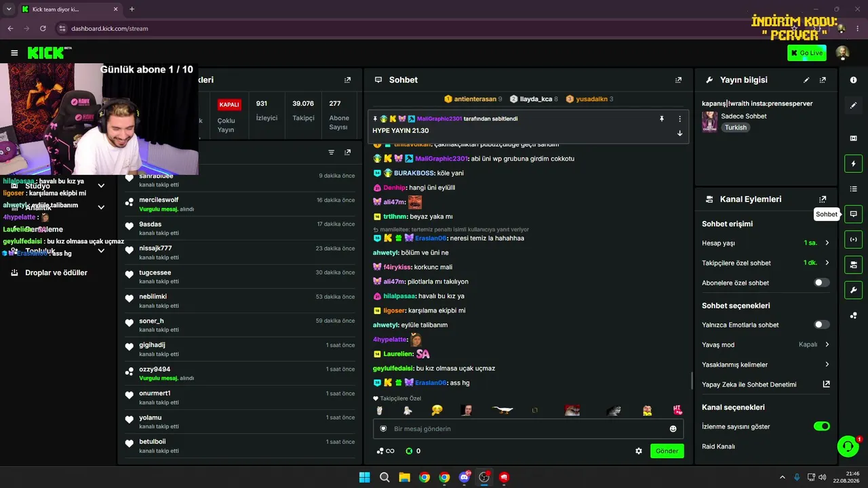Image resolution: width=868 pixels, height=488 pixels.
Task: Open Eraslan06 username on ass hg message
Action: point(431,383)
